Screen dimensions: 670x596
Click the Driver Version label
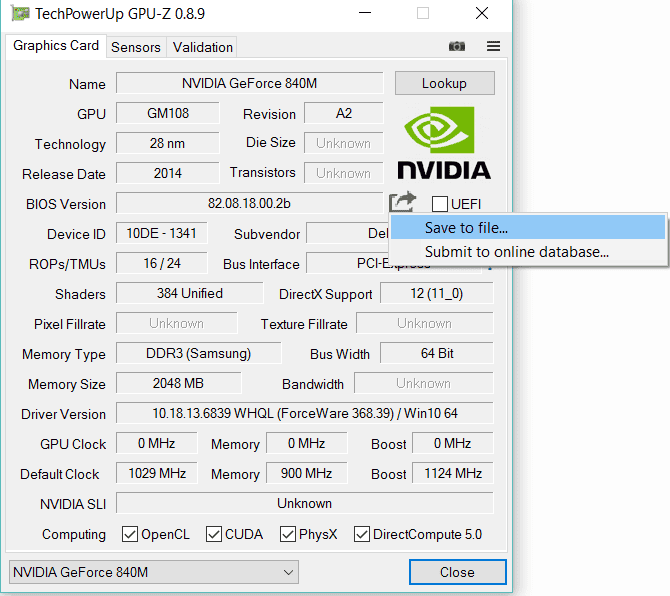[x=63, y=414]
